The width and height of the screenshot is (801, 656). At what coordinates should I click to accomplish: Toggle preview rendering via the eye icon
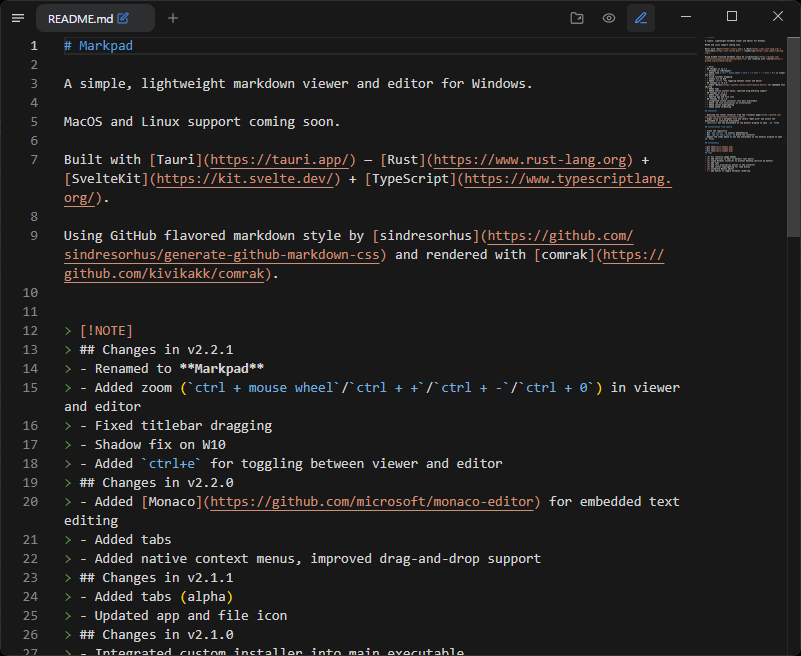pyautogui.click(x=609, y=17)
